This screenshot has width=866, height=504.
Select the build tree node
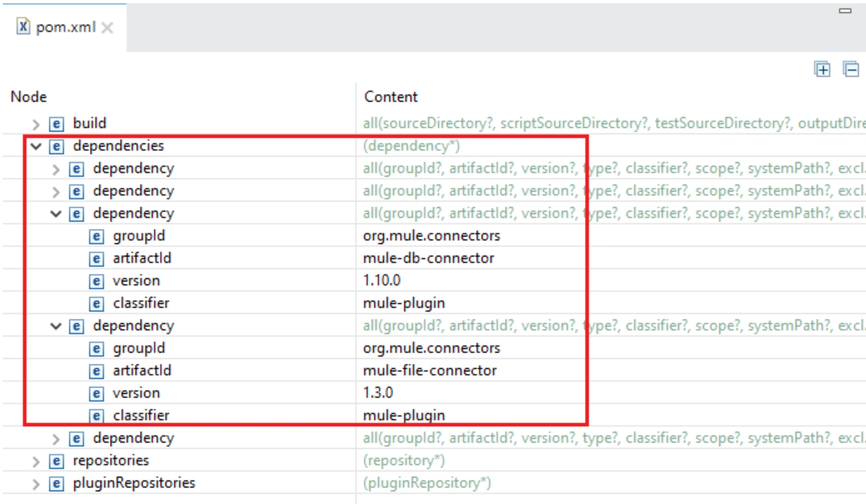pyautogui.click(x=89, y=123)
